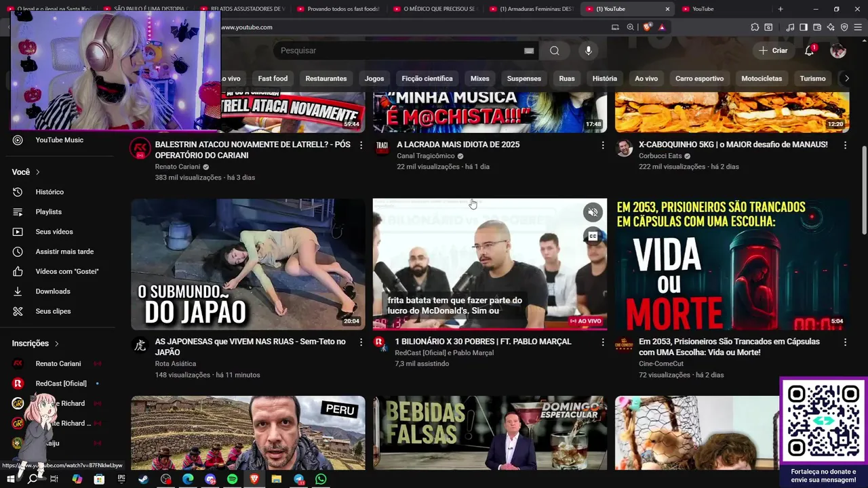The width and height of the screenshot is (868, 488).
Task: Open the on-screen keyboard in search
Action: (x=529, y=51)
